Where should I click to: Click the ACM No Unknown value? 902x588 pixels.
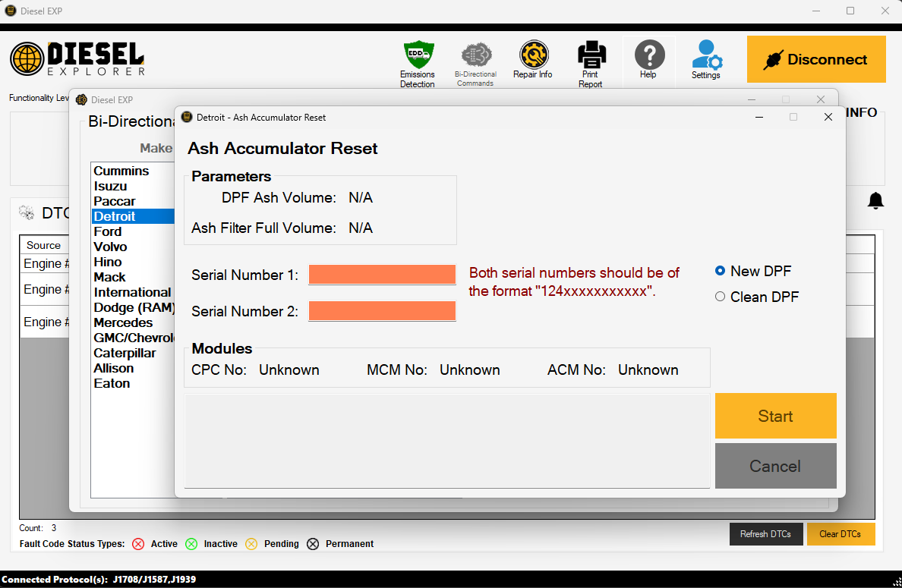[x=648, y=369]
